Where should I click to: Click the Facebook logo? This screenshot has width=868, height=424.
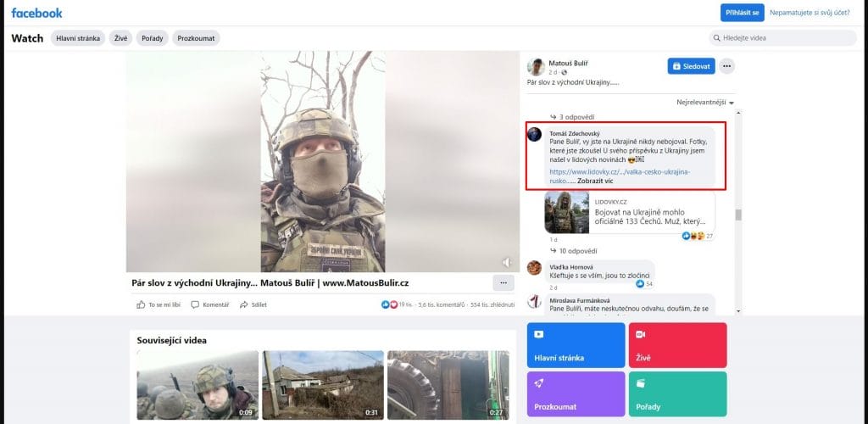point(36,13)
